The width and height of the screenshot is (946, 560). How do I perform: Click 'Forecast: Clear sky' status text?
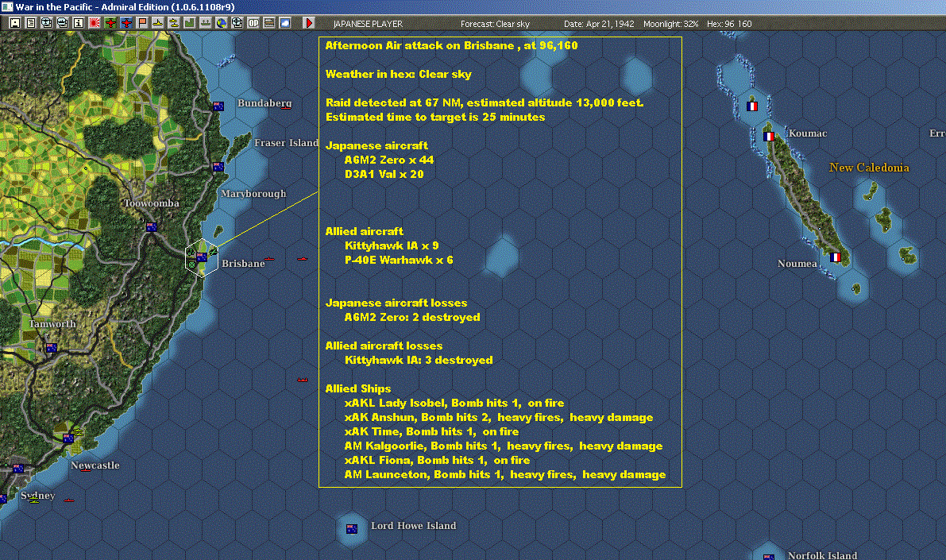tap(495, 24)
